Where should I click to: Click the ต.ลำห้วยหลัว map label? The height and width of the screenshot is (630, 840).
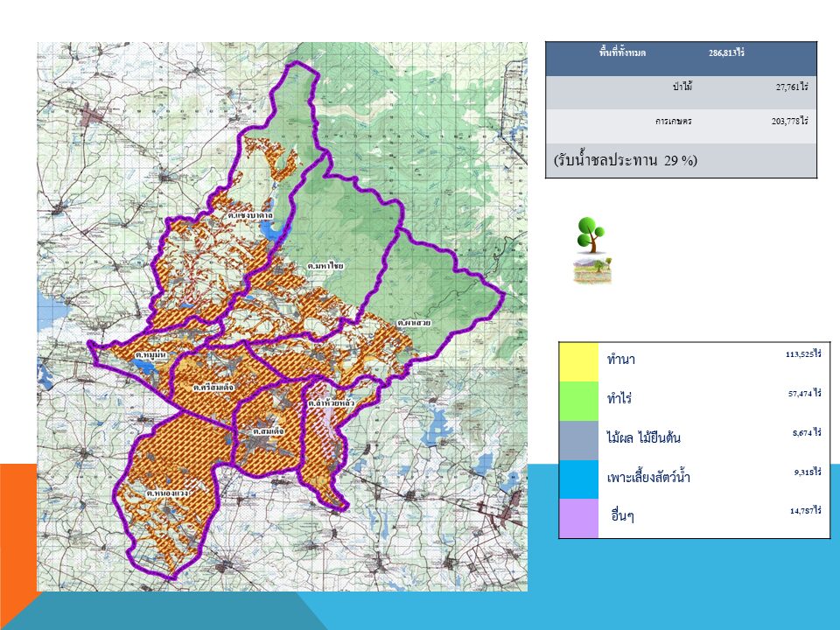[331, 403]
